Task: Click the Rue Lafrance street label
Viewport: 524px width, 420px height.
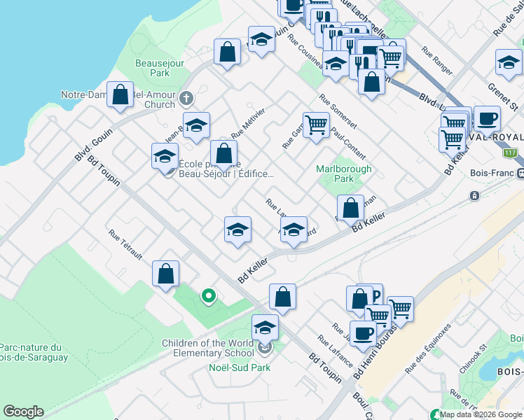Action: [x=335, y=351]
